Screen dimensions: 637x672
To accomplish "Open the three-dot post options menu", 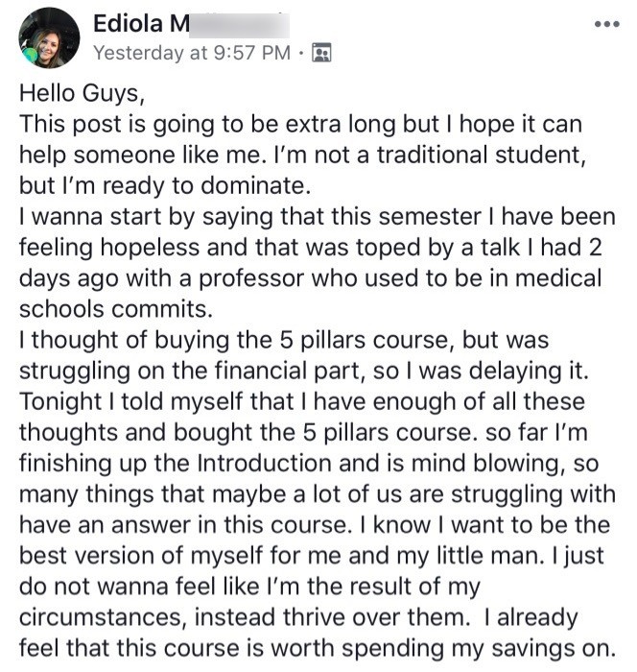I will 605,24.
